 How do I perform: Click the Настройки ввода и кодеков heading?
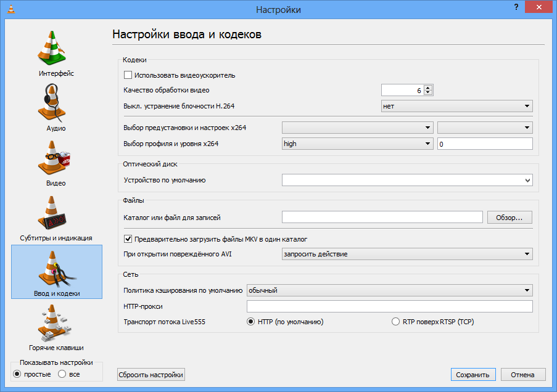coord(187,34)
